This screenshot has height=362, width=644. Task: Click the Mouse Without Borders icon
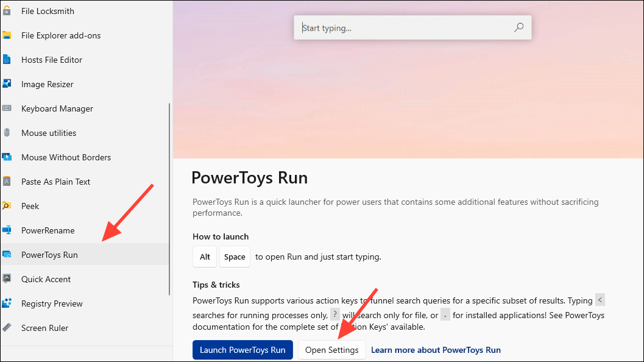[x=7, y=157]
